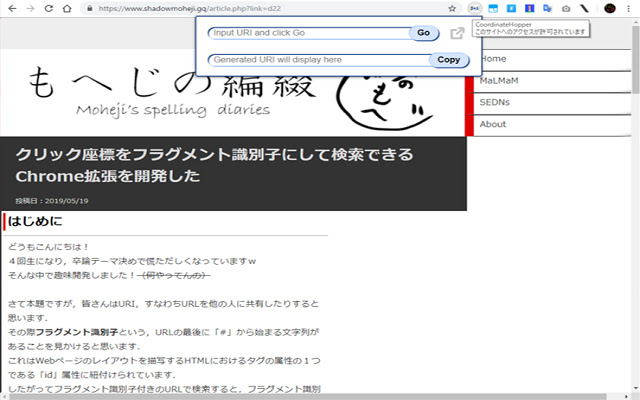Viewport: 640px width, 400px height.
Task: Click the horizontal scrollbar right arrow
Action: pos(627,397)
